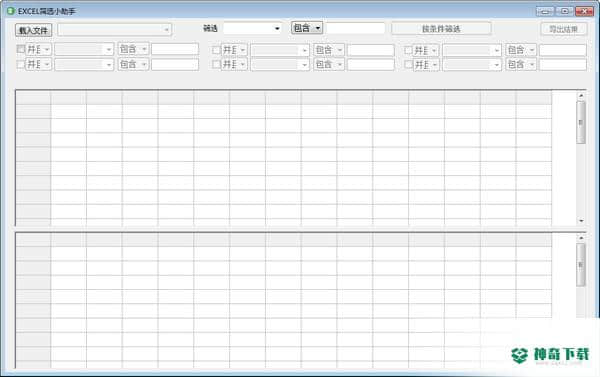Open the right group upper-row column dropdown
The width and height of the screenshot is (600, 377).
click(472, 50)
